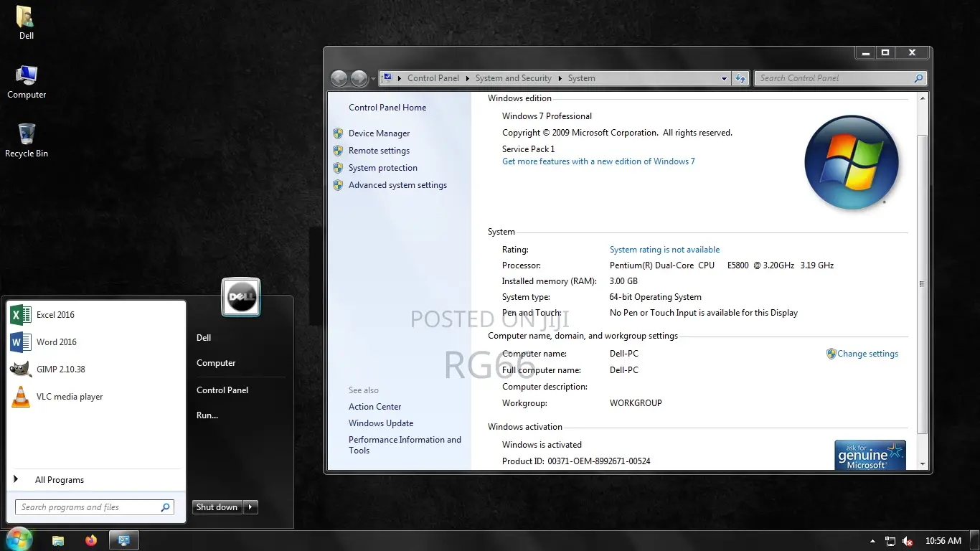The width and height of the screenshot is (980, 551).
Task: Click the Windows 7 Professional text
Action: tap(547, 116)
